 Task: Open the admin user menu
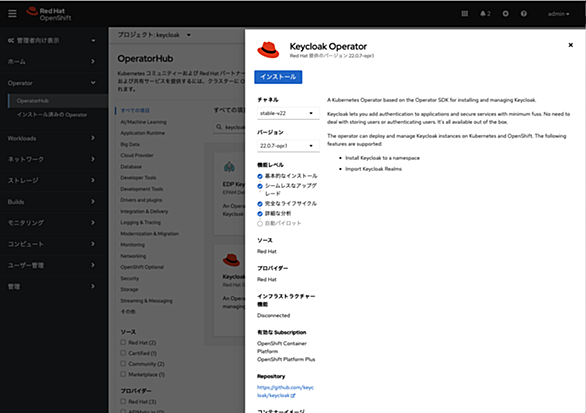coord(559,14)
